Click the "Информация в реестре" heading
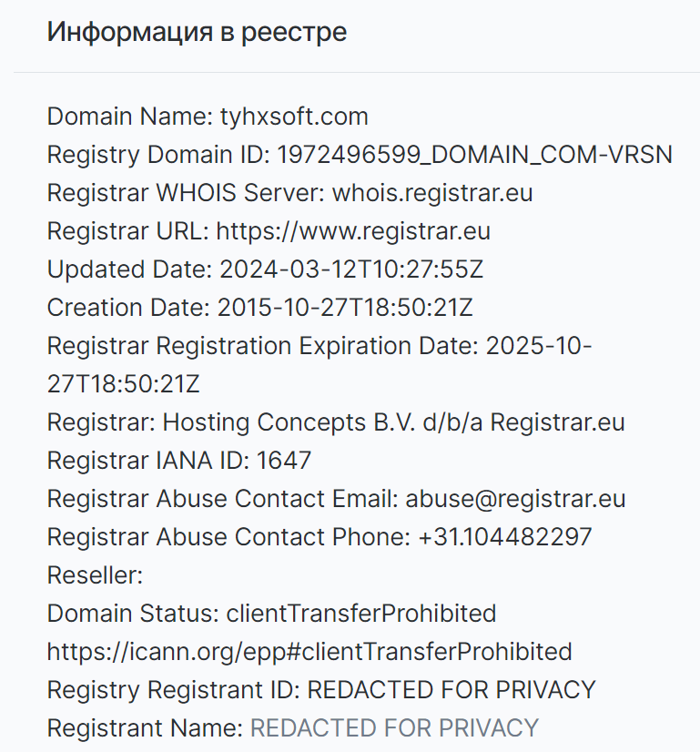Screen dimensions: 700x752 coord(197,32)
